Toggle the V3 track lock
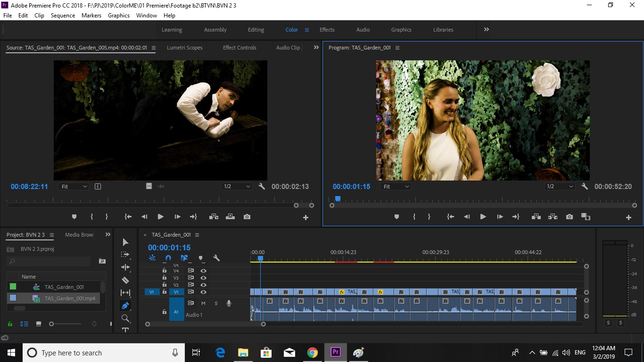 pyautogui.click(x=165, y=278)
